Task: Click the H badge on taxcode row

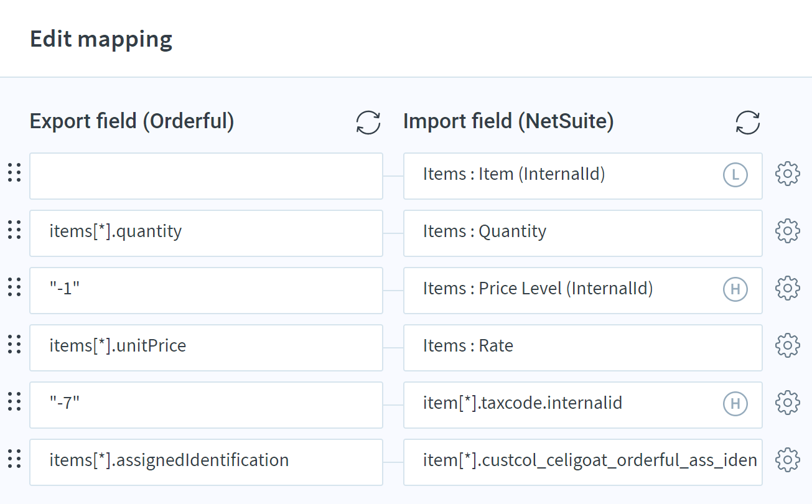Action: (735, 404)
